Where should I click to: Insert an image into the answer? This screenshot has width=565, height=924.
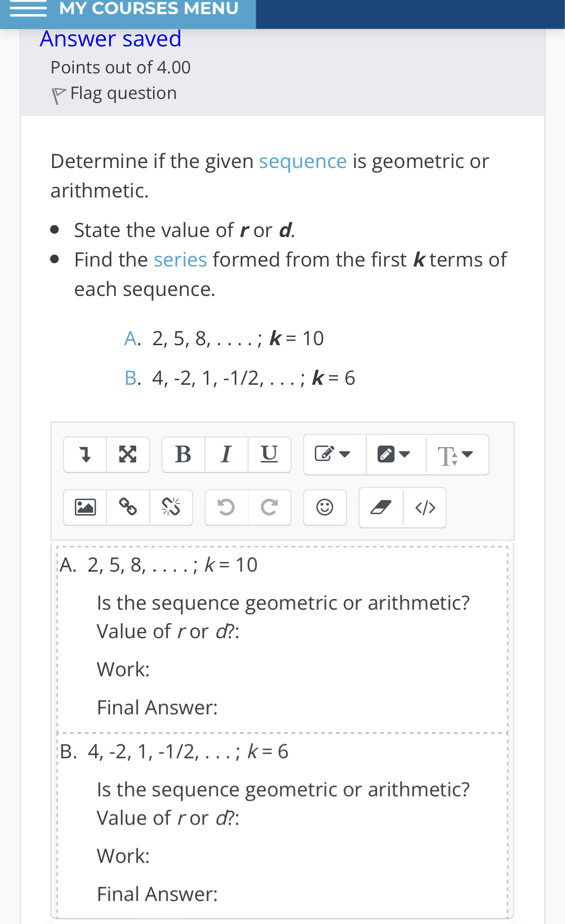pos(85,507)
